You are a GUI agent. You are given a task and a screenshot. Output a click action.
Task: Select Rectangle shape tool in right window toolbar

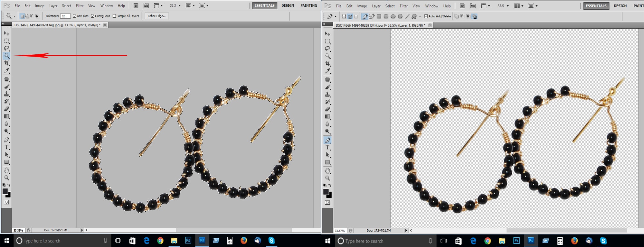coord(327,162)
